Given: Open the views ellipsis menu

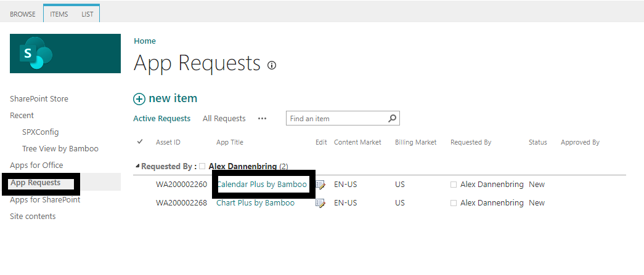Looking at the screenshot, I should pyautogui.click(x=262, y=119).
